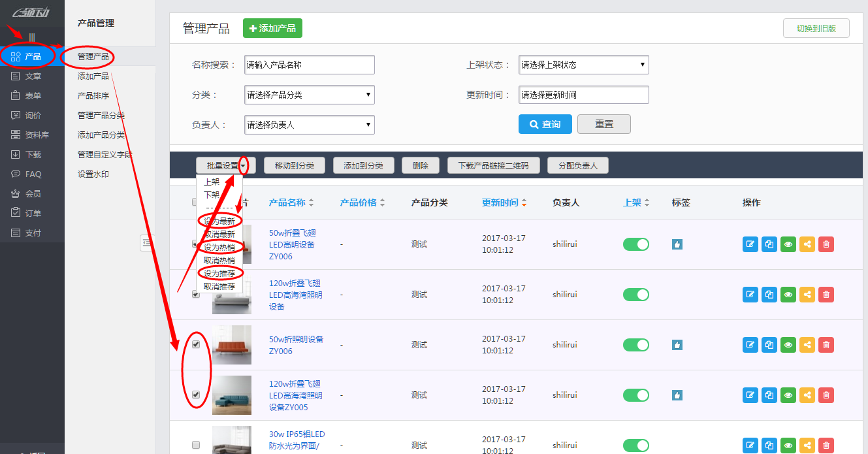This screenshot has height=454, width=868.
Task: Open the 批量设置 dropdown menu
Action: point(223,165)
